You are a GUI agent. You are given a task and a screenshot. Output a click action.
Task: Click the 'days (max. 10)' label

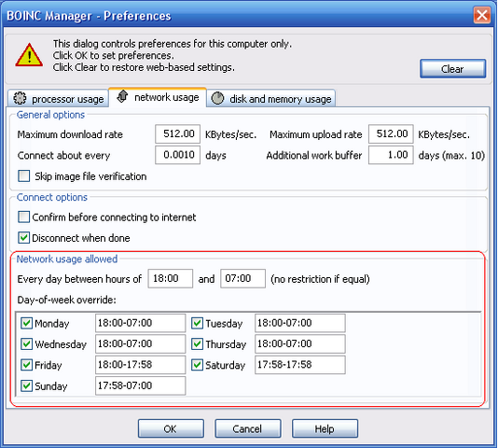tap(451, 156)
